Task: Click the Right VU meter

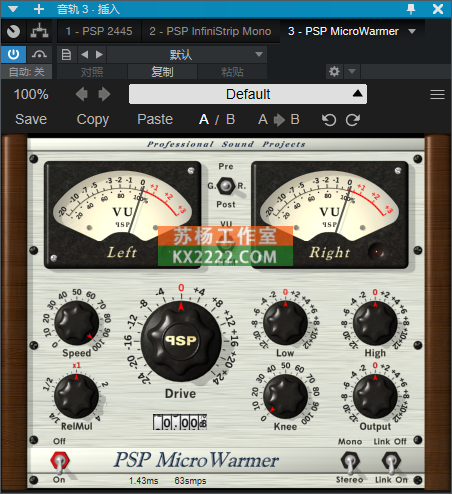Action: coord(330,215)
